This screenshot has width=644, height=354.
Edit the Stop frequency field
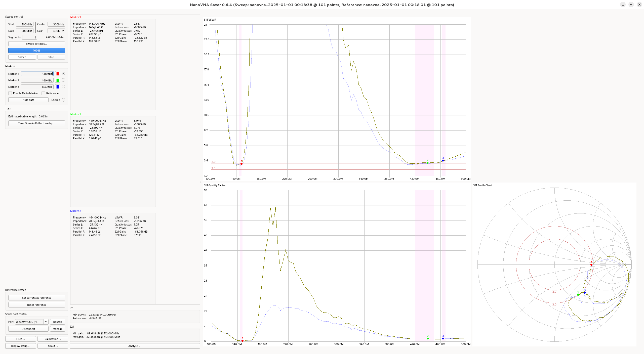(x=25, y=31)
